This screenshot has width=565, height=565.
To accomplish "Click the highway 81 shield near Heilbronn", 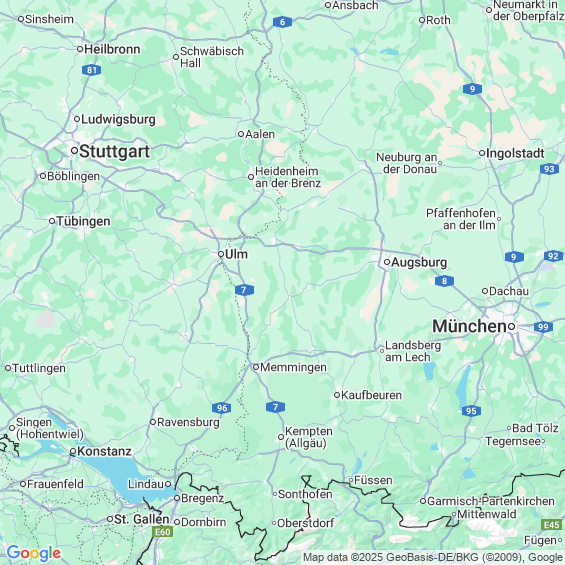I will click(92, 70).
